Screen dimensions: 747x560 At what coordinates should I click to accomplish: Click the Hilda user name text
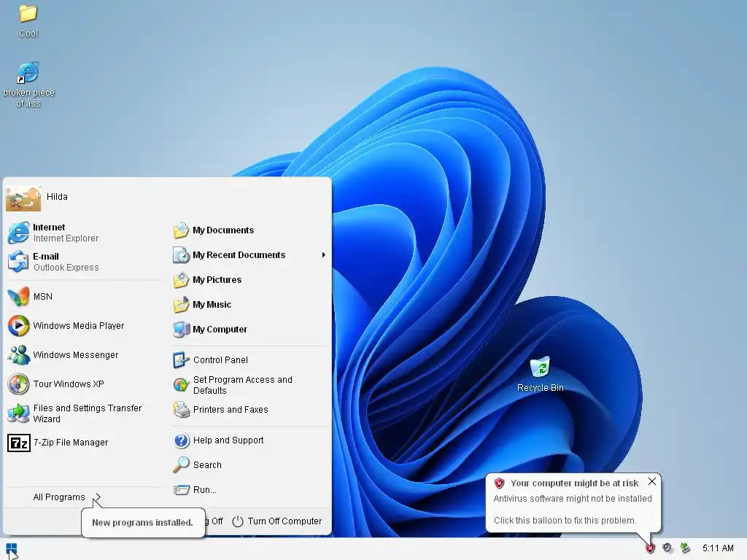[57, 197]
